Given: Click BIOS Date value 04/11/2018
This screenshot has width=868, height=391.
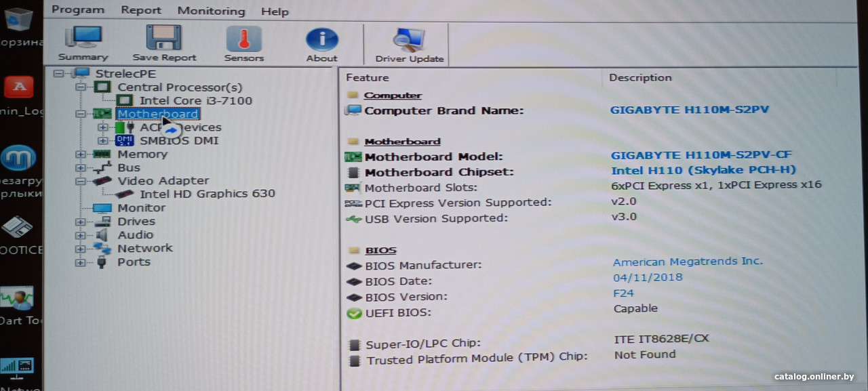Looking at the screenshot, I should [648, 277].
